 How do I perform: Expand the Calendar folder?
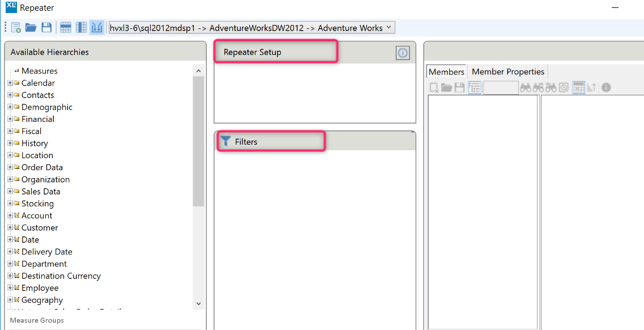click(x=10, y=83)
